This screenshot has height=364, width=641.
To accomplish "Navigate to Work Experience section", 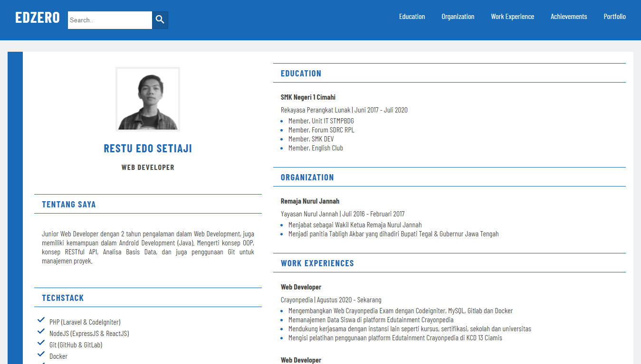I will [x=512, y=16].
